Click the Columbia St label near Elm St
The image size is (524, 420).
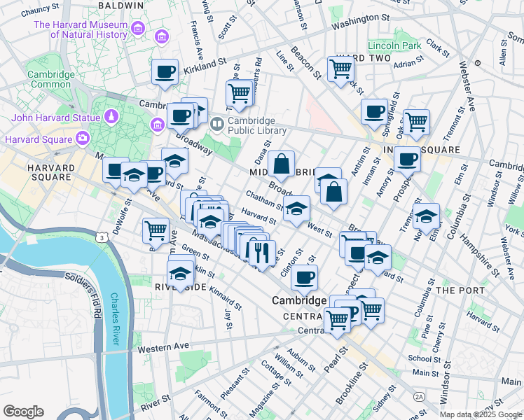click(x=459, y=217)
